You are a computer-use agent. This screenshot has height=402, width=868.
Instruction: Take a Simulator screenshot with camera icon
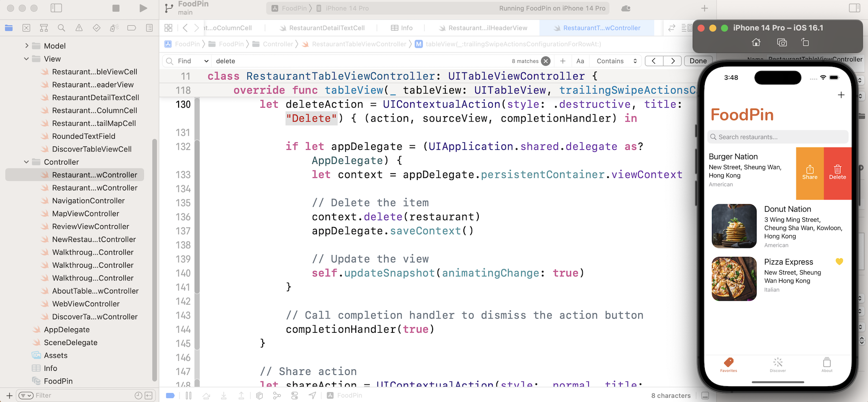pos(782,43)
